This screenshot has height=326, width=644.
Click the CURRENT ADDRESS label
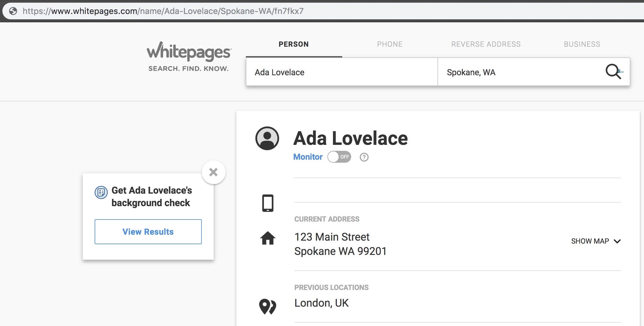(x=327, y=219)
